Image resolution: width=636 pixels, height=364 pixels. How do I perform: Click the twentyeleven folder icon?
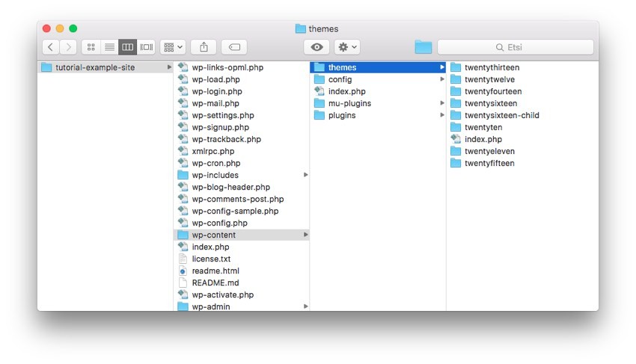[456, 151]
